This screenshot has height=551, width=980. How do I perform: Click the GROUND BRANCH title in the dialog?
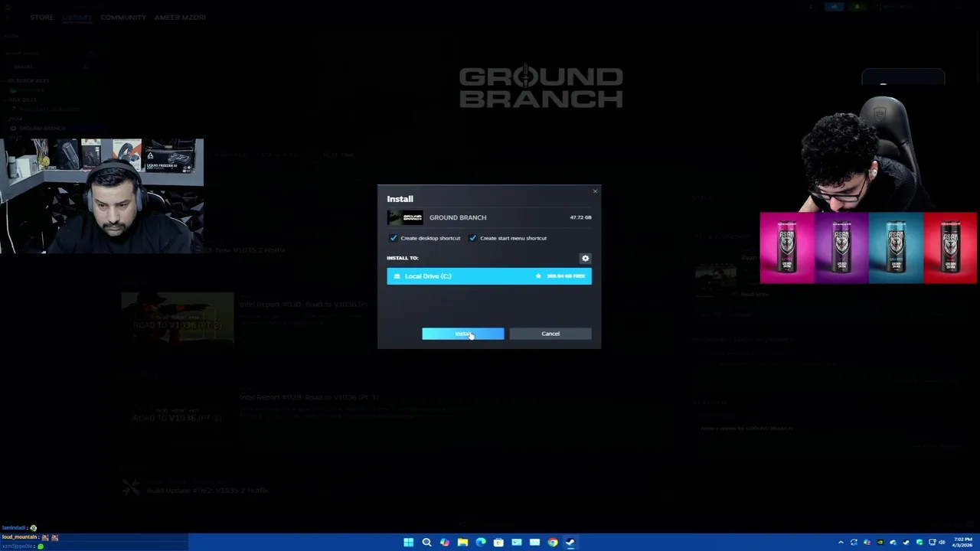[x=458, y=217]
